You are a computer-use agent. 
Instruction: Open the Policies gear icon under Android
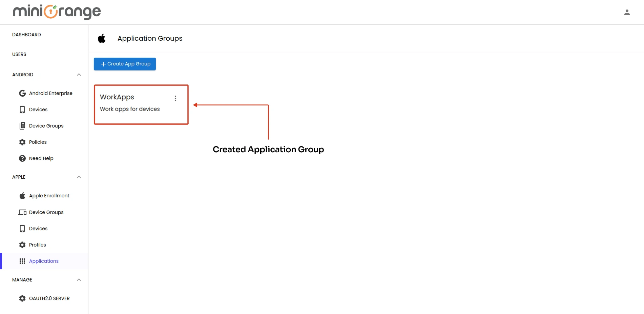22,142
